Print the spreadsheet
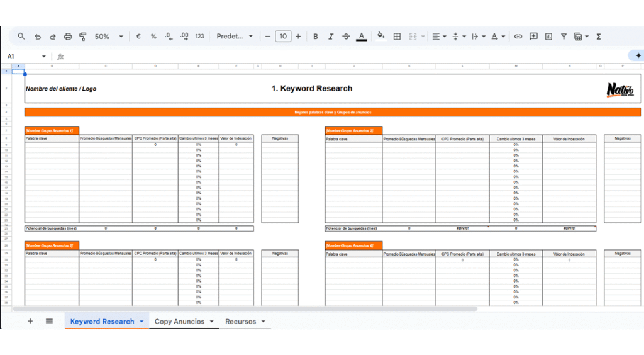The image size is (644, 355). coord(68,37)
